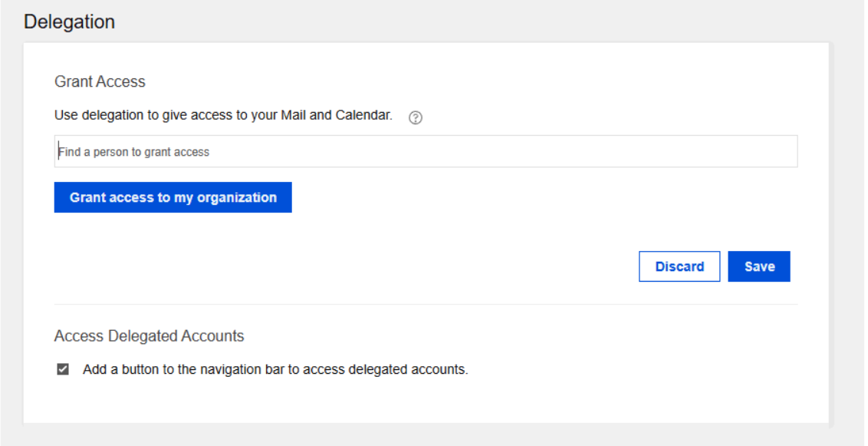Image resolution: width=868 pixels, height=446 pixels.
Task: Uncheck the delegated accounts navigation checkbox
Action: 63,369
